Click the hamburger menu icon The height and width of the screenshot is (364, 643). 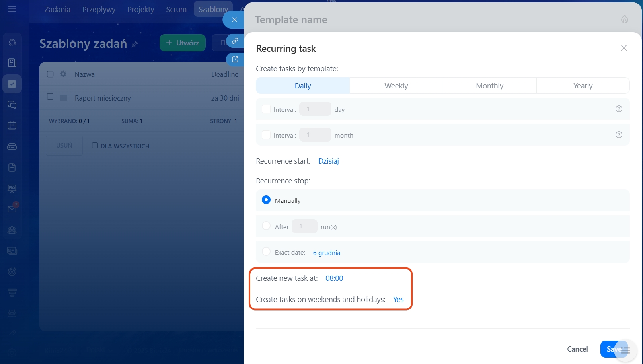pos(12,9)
